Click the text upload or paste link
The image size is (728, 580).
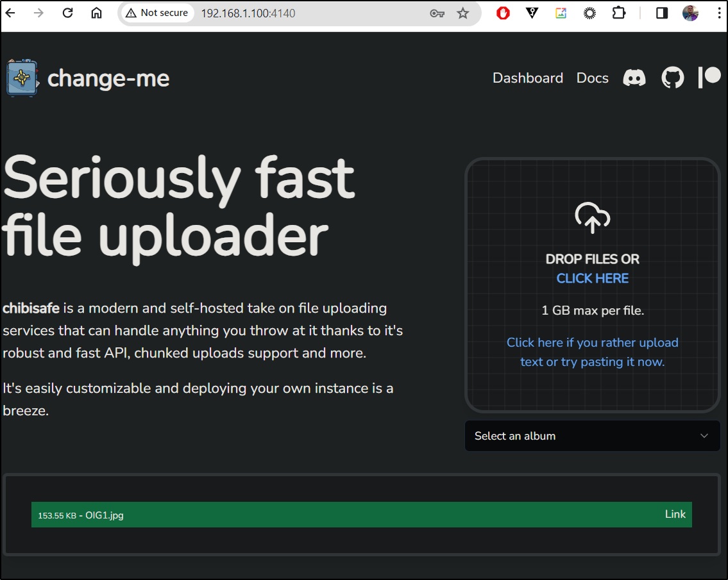pyautogui.click(x=593, y=352)
